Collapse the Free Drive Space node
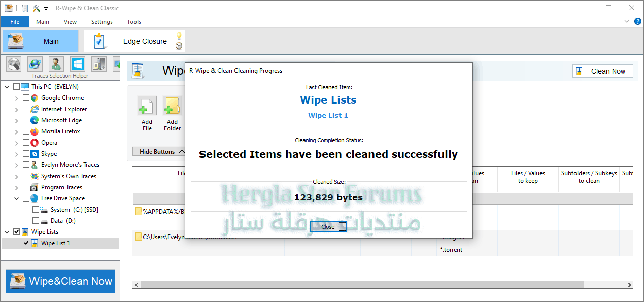644x302 pixels. (17, 198)
